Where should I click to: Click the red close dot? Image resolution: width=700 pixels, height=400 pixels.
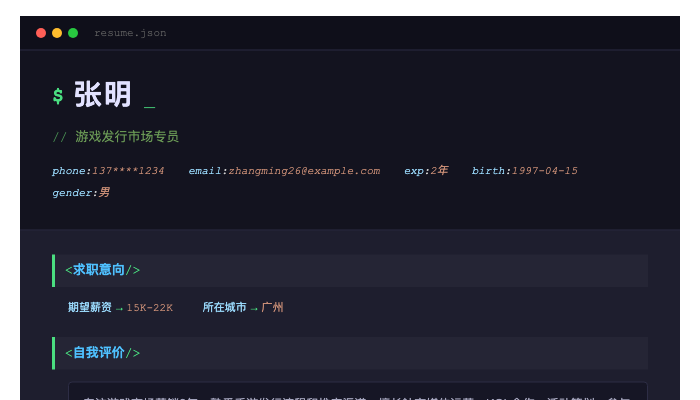pos(41,33)
